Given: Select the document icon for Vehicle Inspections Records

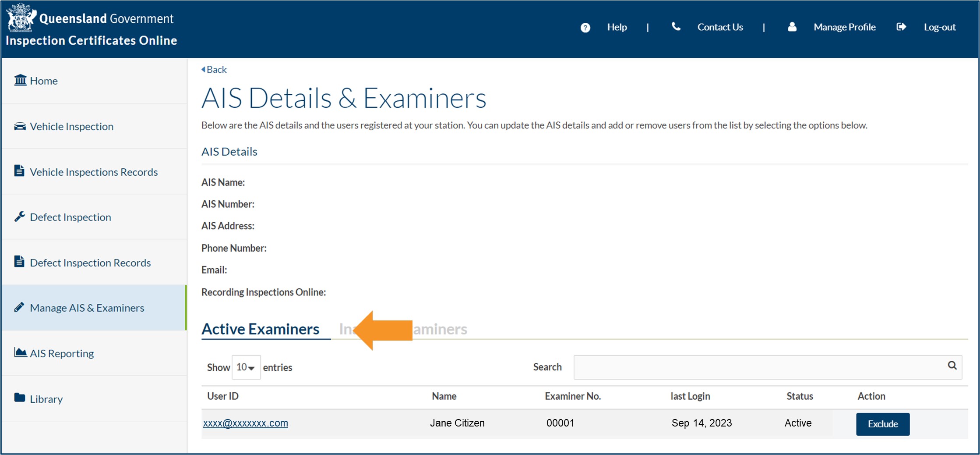Looking at the screenshot, I should point(19,171).
